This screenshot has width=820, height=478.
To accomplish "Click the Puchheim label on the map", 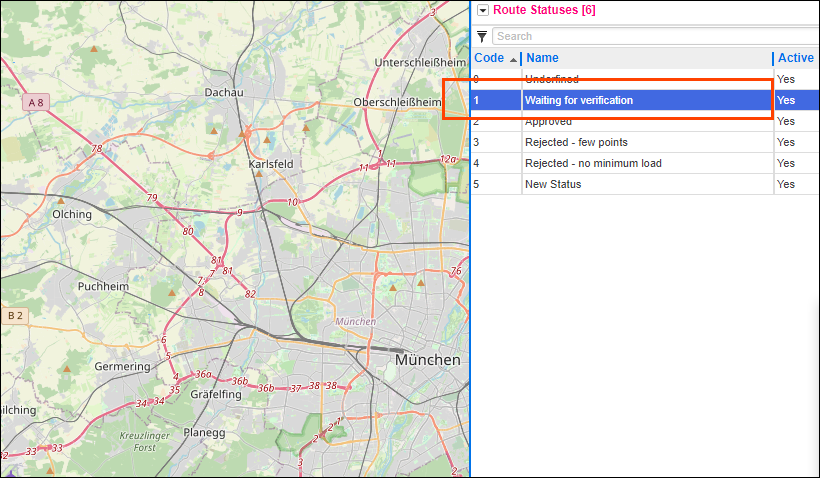I will point(103,286).
